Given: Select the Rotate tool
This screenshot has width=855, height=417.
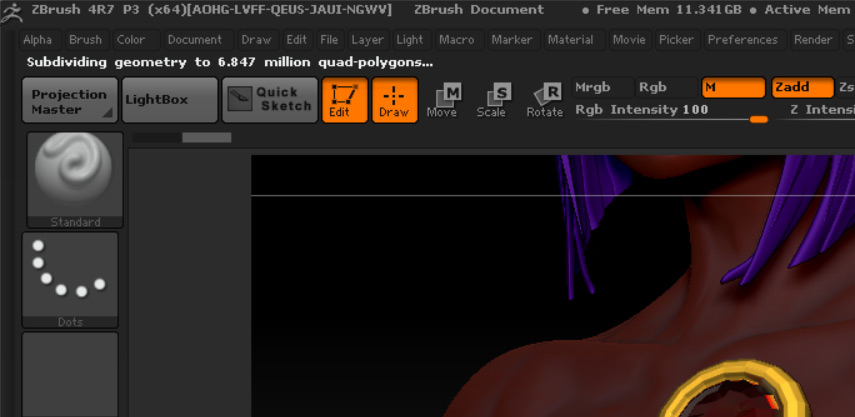Looking at the screenshot, I should pyautogui.click(x=545, y=101).
